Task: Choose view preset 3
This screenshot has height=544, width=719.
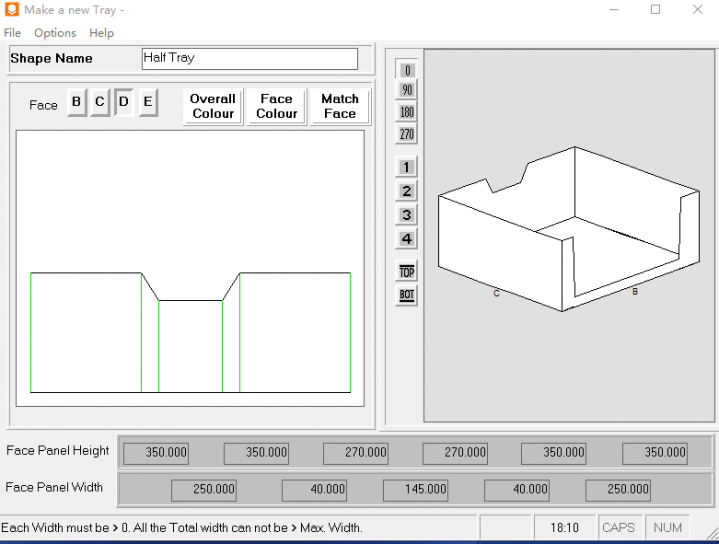Action: point(406,215)
